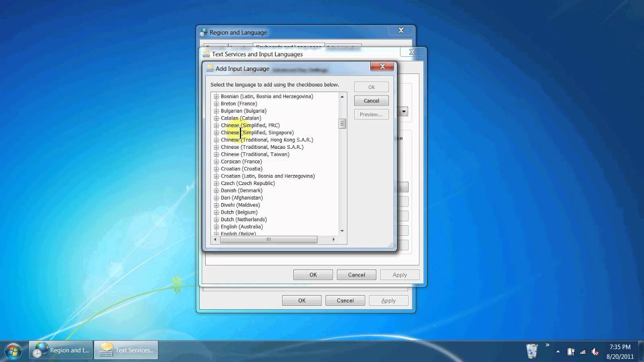
Task: Show hidden system tray icons arrow
Action: pyautogui.click(x=557, y=351)
